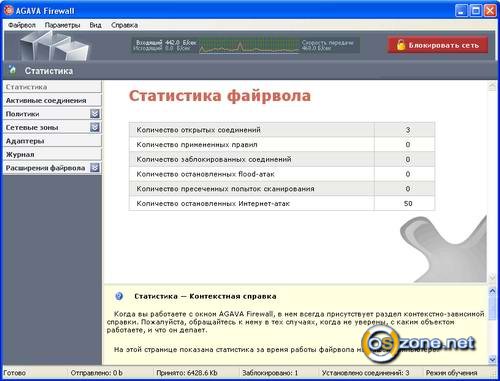Select Статистика in the sidebar

pos(52,87)
